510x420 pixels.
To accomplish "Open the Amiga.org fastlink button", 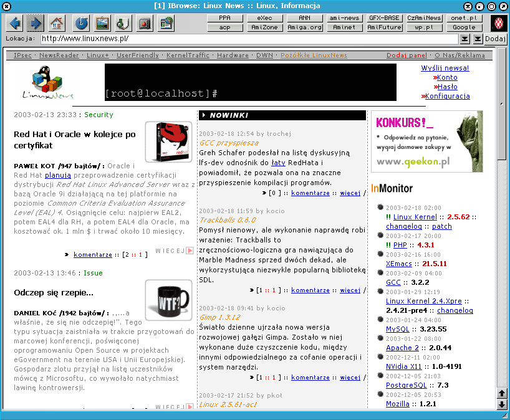I will click(304, 27).
